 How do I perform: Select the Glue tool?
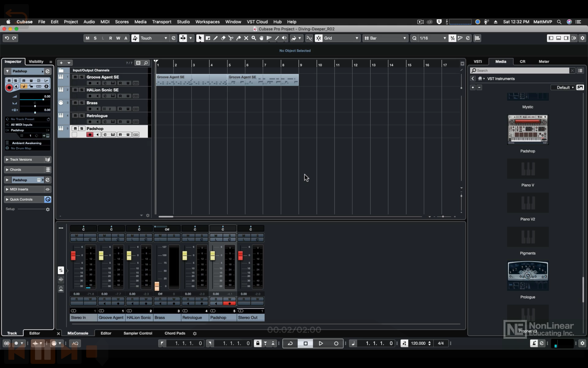239,38
